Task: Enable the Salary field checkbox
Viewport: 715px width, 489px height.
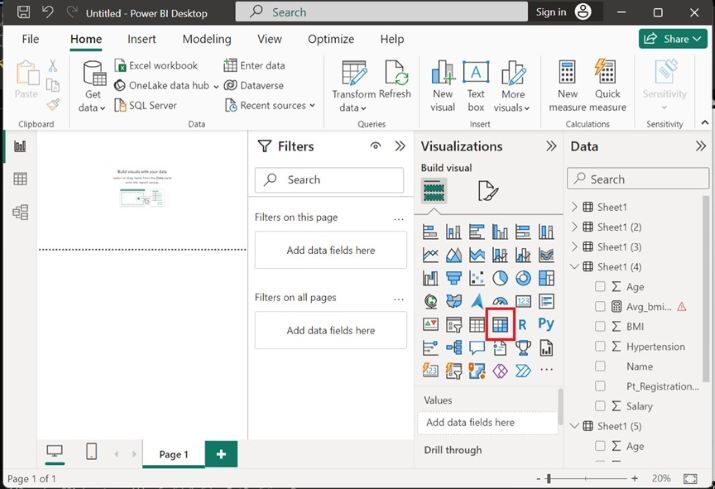Action: tap(600, 406)
